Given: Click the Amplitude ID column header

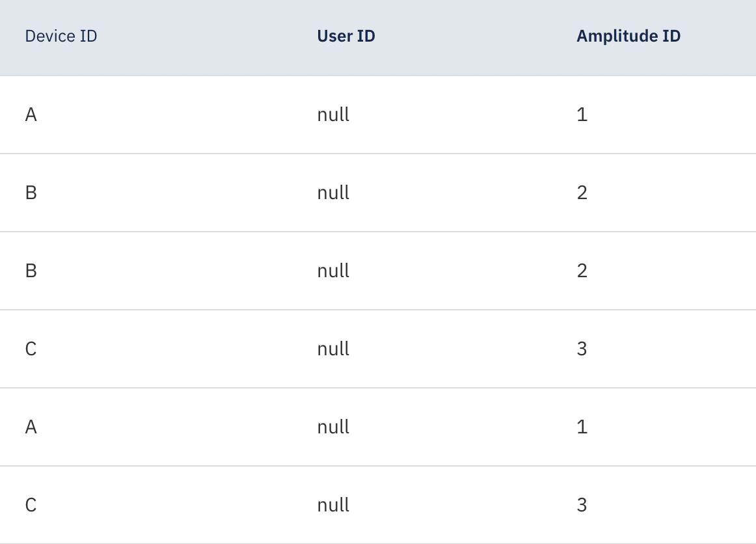Looking at the screenshot, I should point(628,36).
